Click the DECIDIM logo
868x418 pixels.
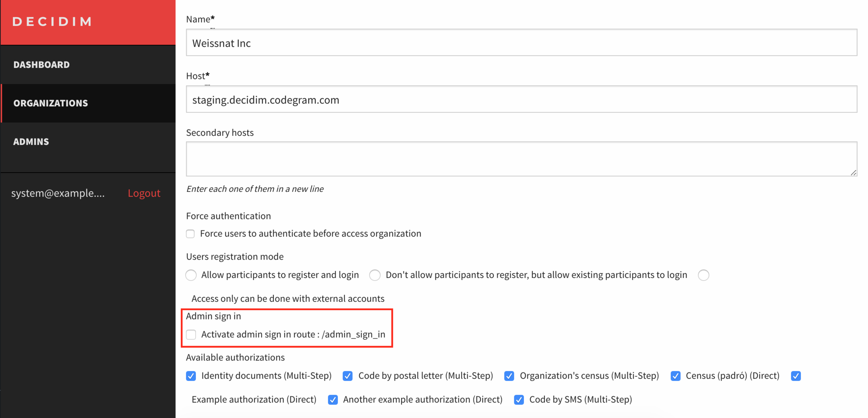[52, 22]
